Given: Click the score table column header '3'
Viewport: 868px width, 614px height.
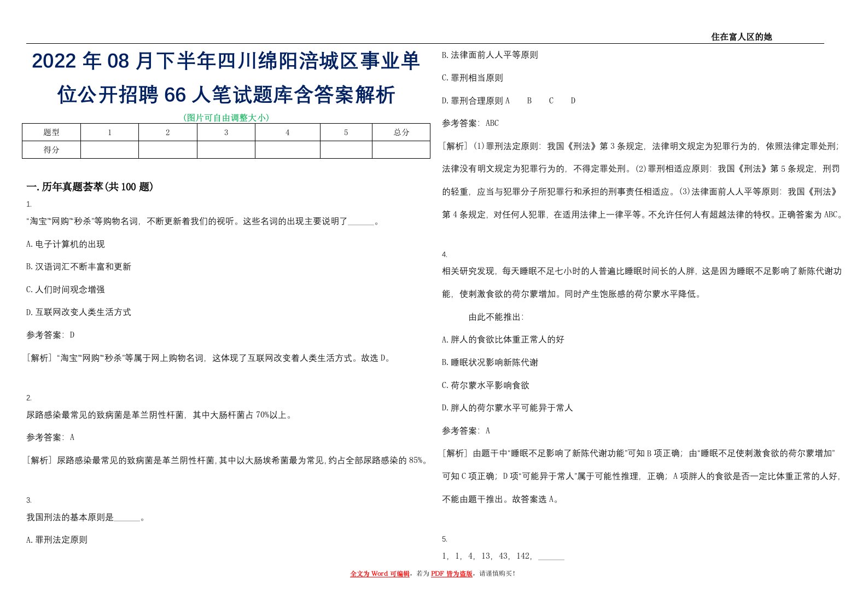Looking at the screenshot, I should 226,132.
